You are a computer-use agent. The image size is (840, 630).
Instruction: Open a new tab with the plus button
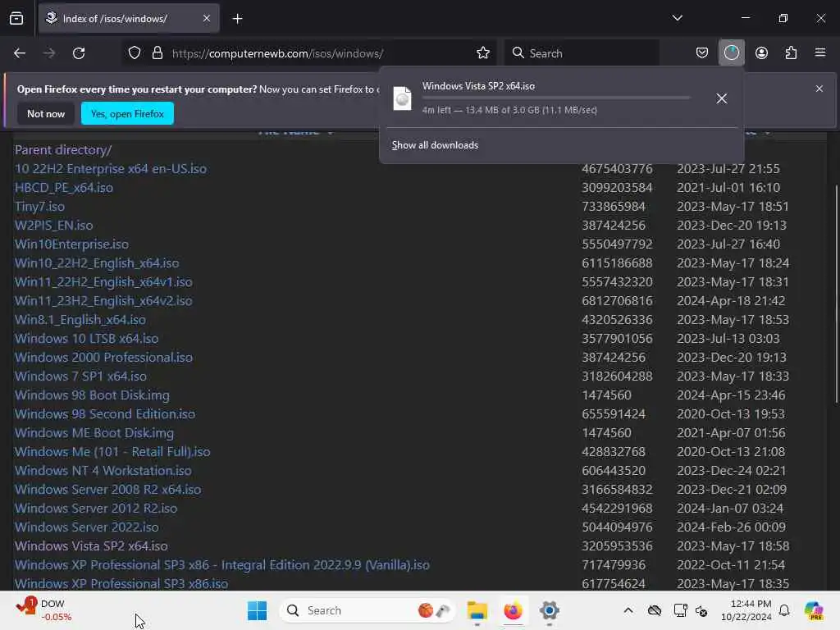[x=238, y=19]
